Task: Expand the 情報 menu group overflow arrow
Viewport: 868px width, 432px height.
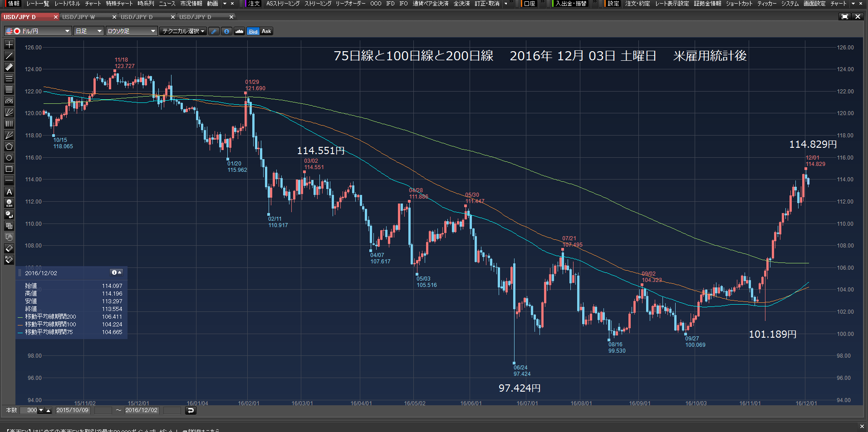Action: 225,4
